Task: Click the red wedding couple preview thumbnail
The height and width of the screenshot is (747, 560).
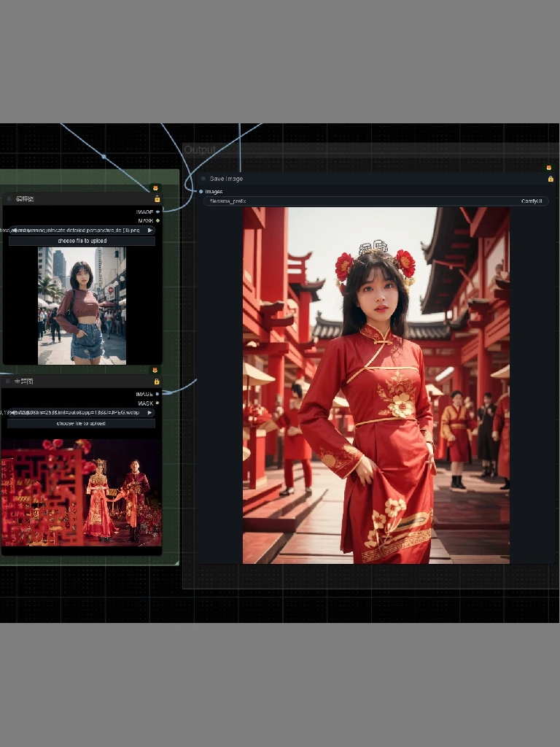Action: 81,492
